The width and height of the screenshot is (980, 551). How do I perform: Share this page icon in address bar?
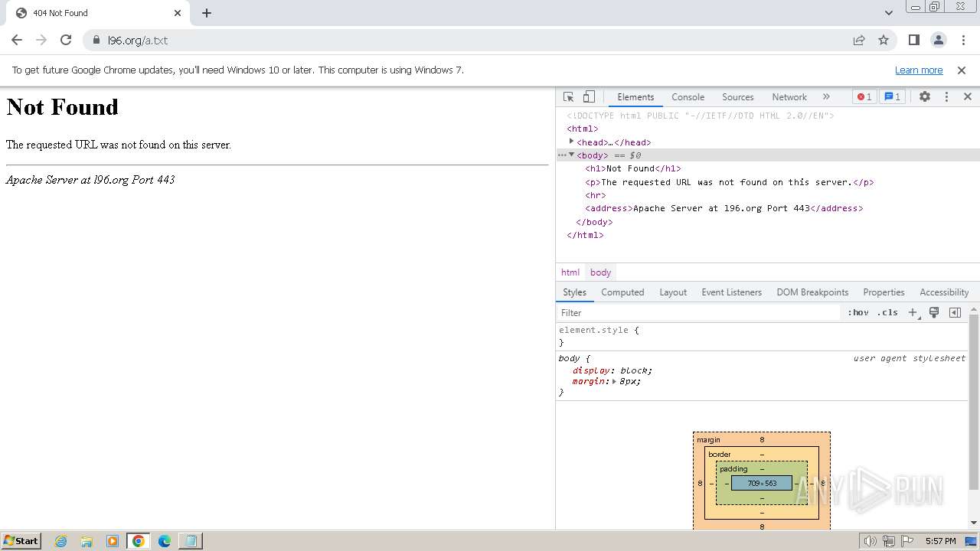click(859, 40)
